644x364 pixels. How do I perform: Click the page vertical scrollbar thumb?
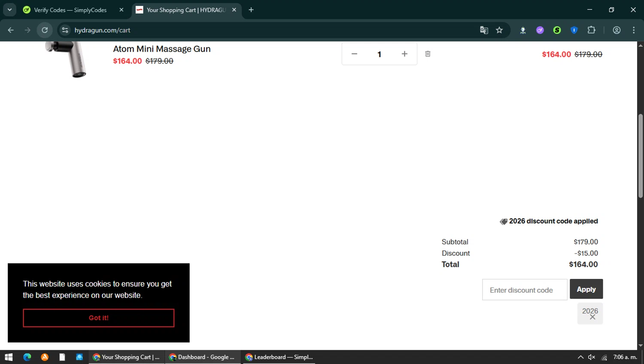(x=641, y=156)
